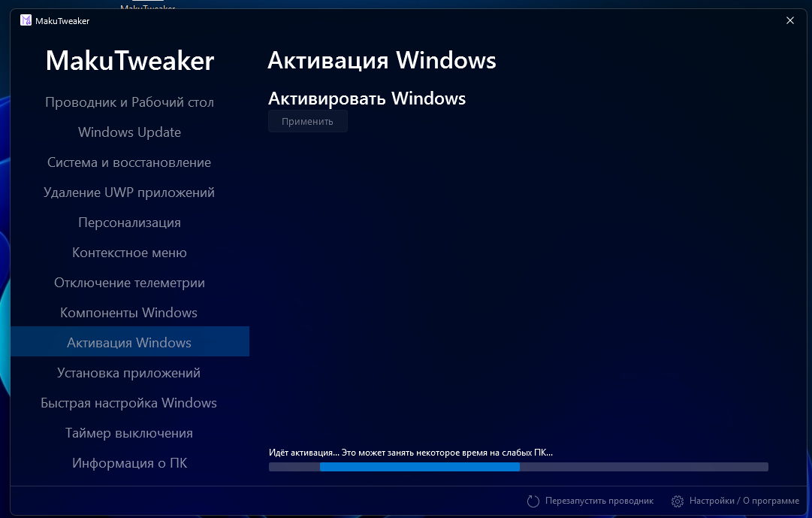812x518 pixels.
Task: Click the Активировать Windows subheading
Action: 367,98
